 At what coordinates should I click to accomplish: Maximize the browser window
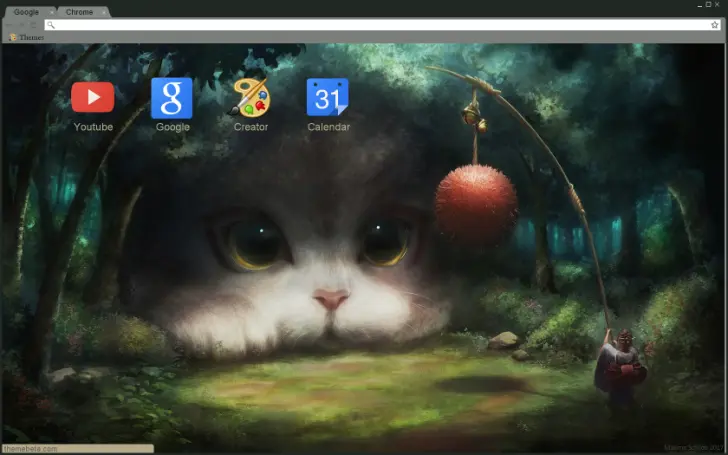[707, 5]
